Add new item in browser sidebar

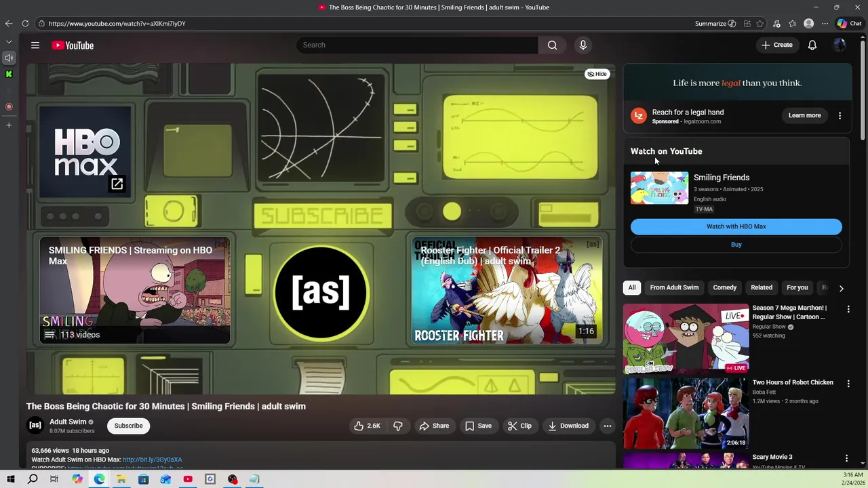coord(9,125)
